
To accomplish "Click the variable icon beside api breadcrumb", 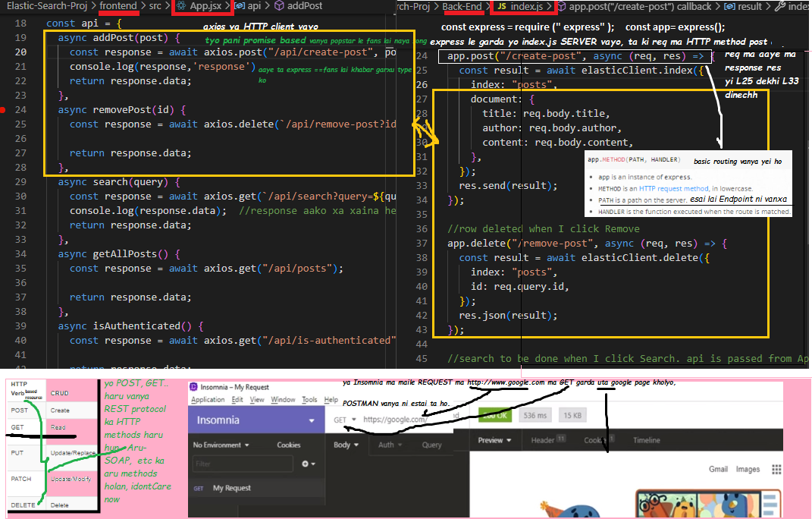I will (x=240, y=6).
